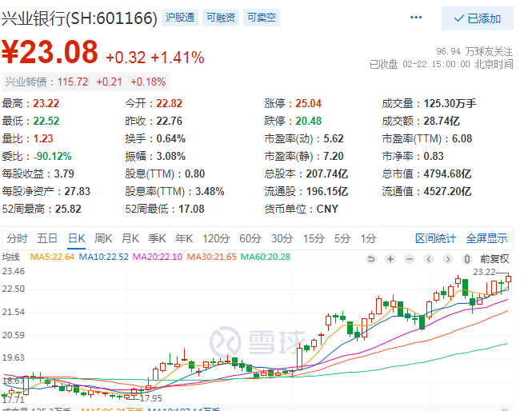
Task: Select the 1分 chart tab
Action: 369,238
